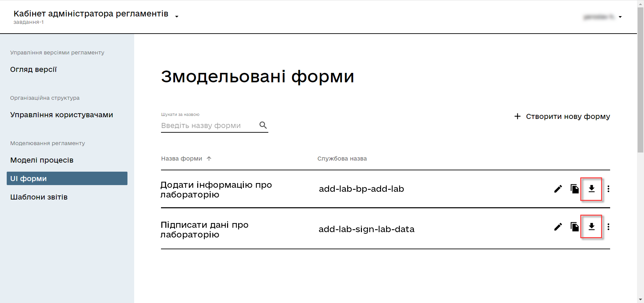Open Огляд версії in sidebar
644x303 pixels.
(x=34, y=70)
